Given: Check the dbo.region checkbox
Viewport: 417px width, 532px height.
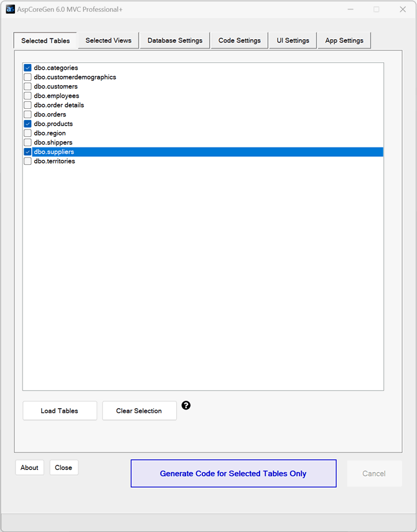Looking at the screenshot, I should [x=28, y=133].
